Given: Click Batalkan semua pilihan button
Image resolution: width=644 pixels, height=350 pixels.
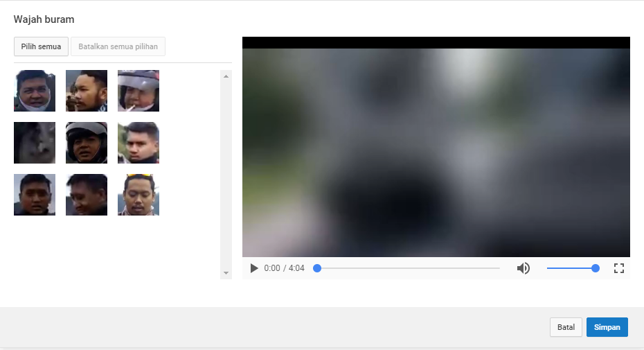Looking at the screenshot, I should click(118, 46).
